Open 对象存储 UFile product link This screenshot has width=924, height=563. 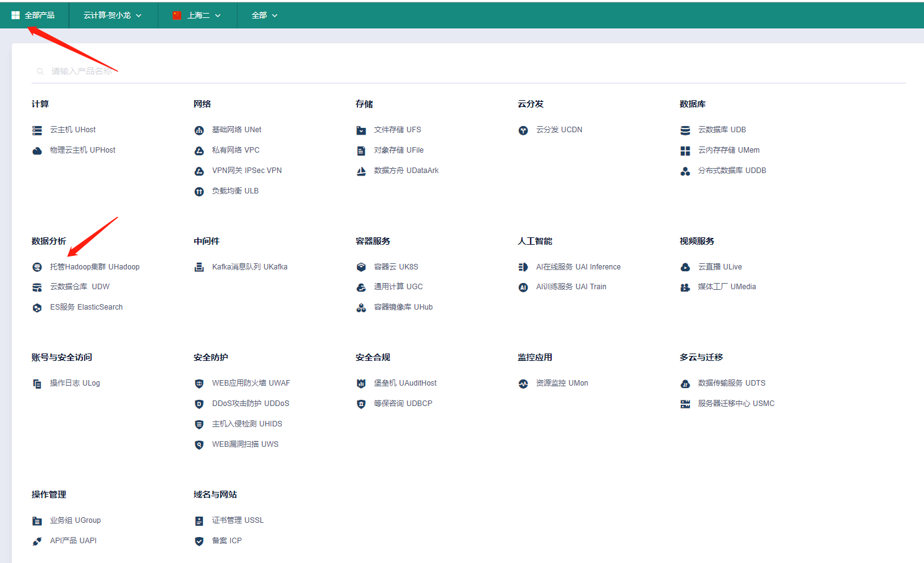398,150
